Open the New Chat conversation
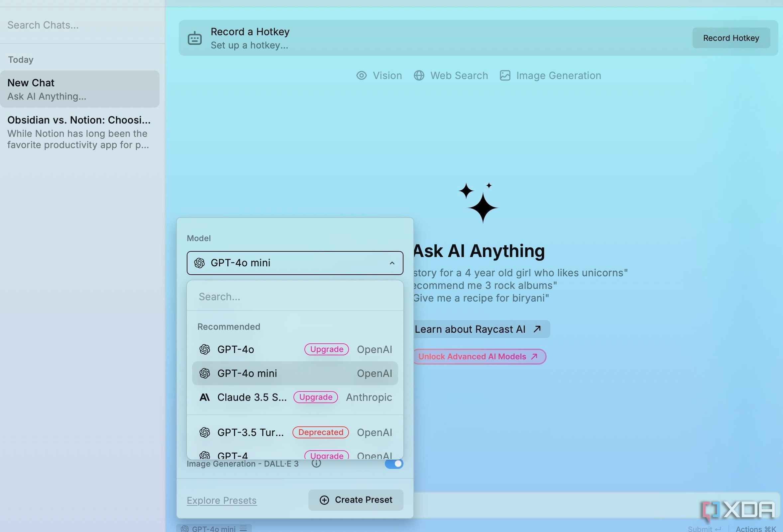 coord(80,89)
